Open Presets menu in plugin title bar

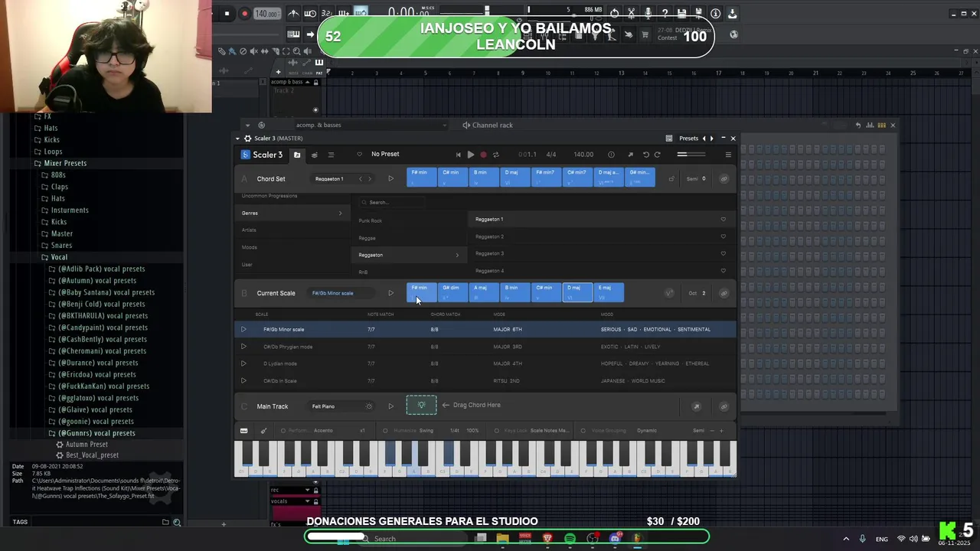[x=688, y=139]
